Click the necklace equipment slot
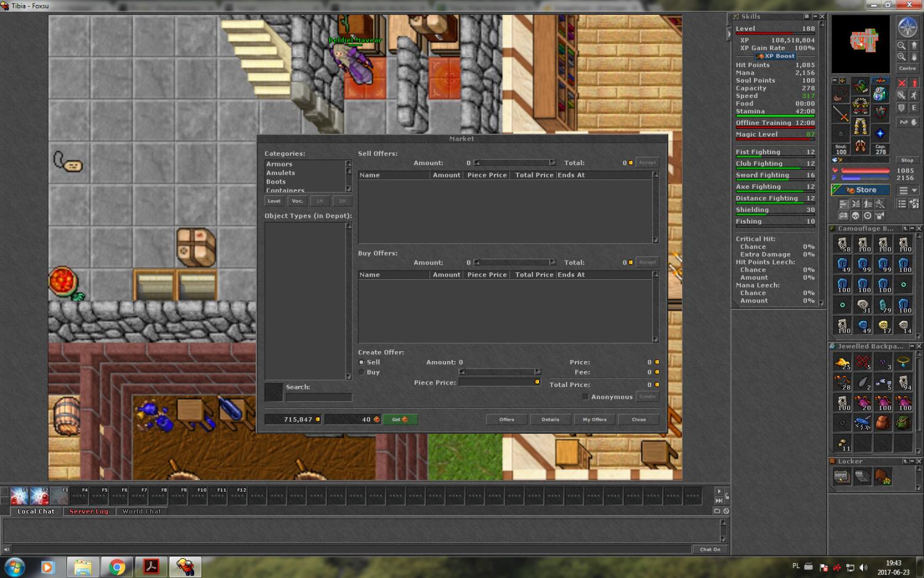Viewport: 924px width, 578px height. [841, 94]
